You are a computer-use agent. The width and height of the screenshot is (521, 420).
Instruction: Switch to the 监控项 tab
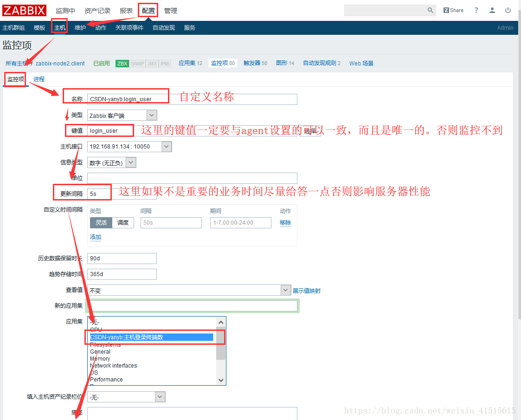[16, 79]
